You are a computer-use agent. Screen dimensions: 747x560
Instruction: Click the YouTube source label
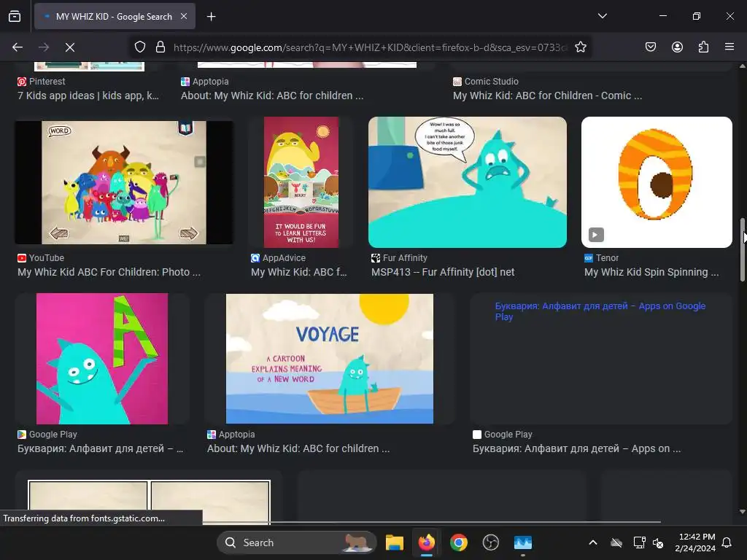pos(46,258)
